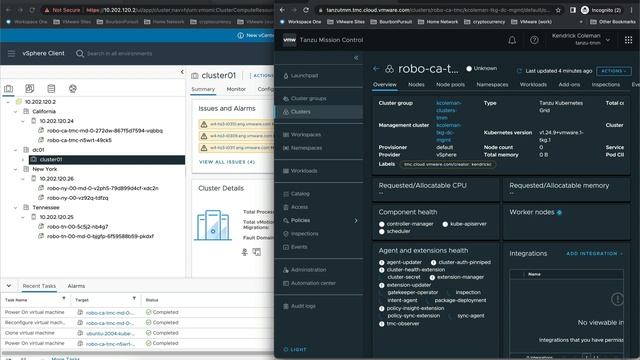Click vSphere search magnifier icon
Screen dimensions: 640x360
click(80, 53)
